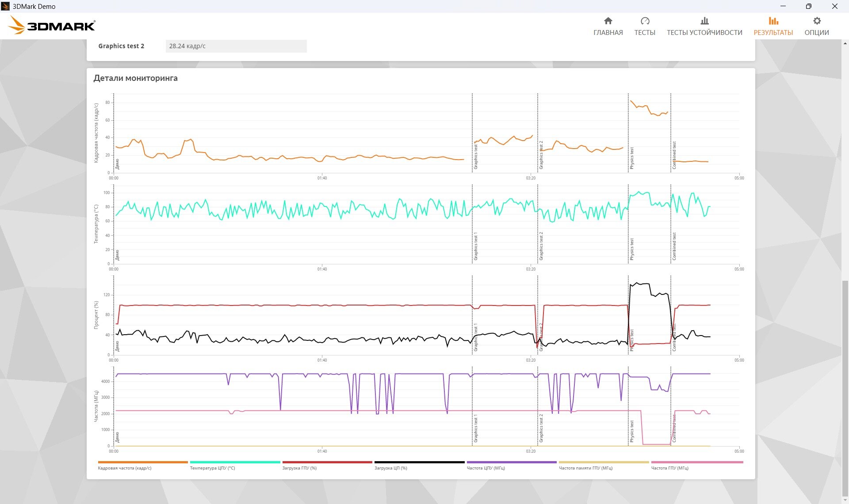
Task: Click the Частота памяти ГПУ legend entry
Action: tap(585, 468)
